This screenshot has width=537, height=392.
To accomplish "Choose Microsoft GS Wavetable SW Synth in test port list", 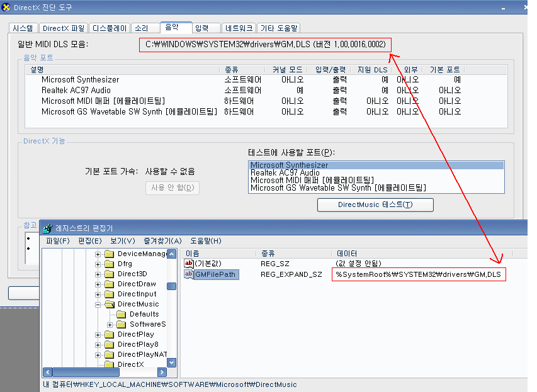I will [x=376, y=188].
